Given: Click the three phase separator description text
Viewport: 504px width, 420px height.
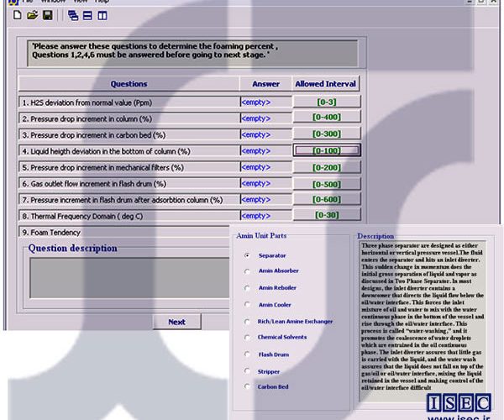Looking at the screenshot, I should click(423, 317).
